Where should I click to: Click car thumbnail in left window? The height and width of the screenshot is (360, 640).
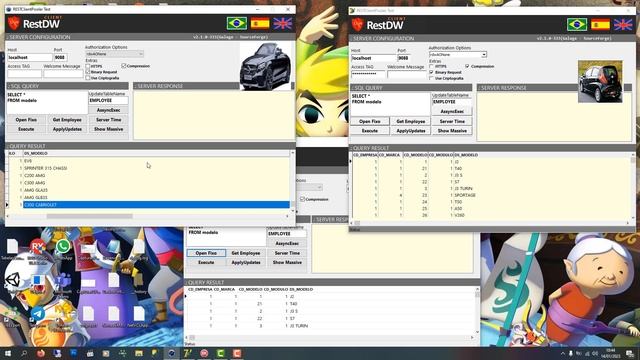point(266,66)
